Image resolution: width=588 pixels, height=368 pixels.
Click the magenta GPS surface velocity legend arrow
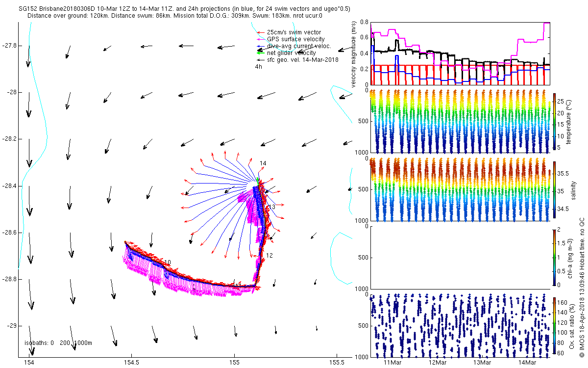tap(260, 39)
